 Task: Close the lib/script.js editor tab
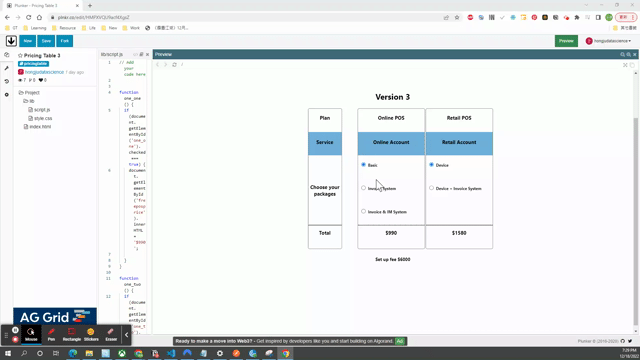coord(147,54)
